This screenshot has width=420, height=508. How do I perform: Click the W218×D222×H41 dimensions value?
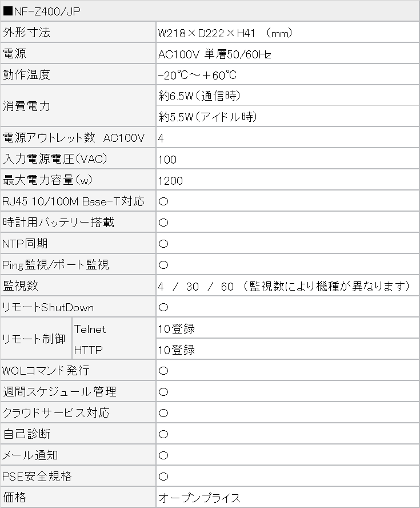pyautogui.click(x=225, y=33)
